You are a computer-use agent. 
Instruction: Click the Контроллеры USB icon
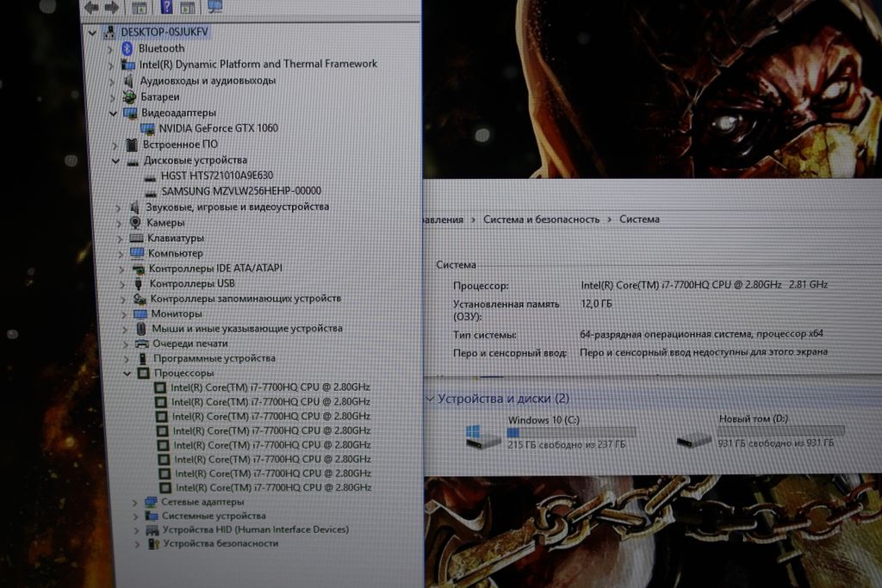click(139, 283)
